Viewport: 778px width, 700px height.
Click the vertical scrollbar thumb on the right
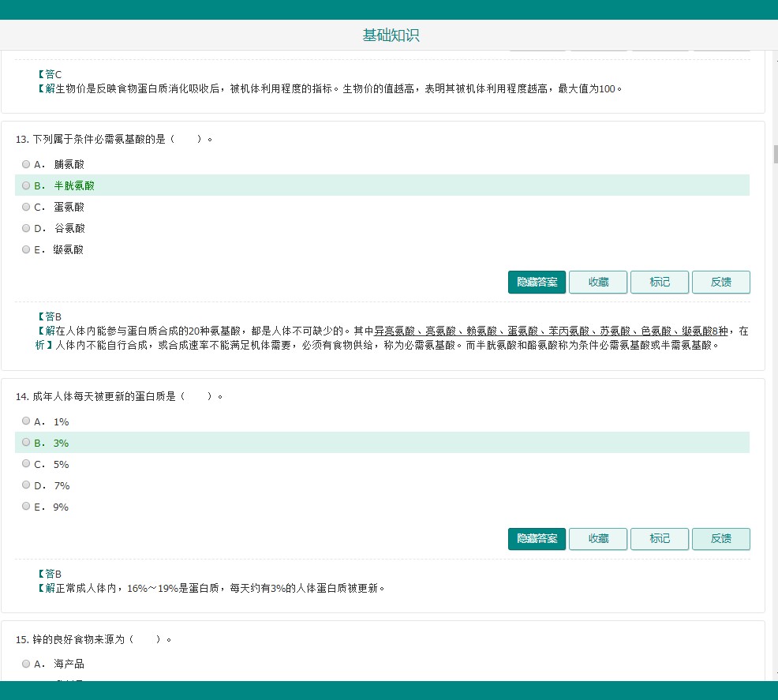click(776, 155)
